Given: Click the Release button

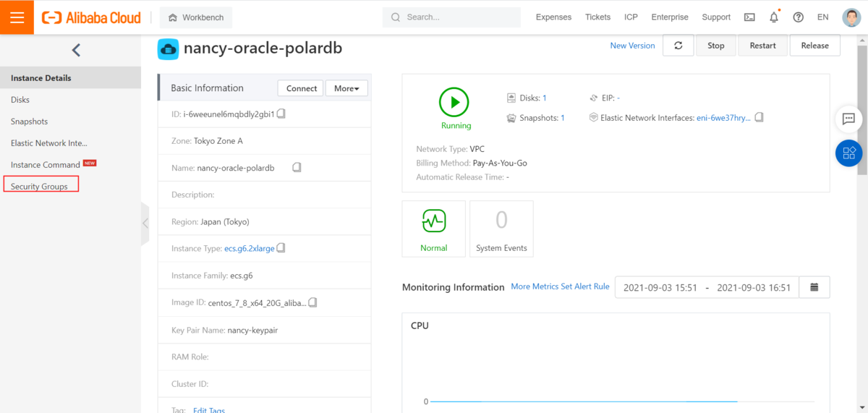Looking at the screenshot, I should click(814, 46).
